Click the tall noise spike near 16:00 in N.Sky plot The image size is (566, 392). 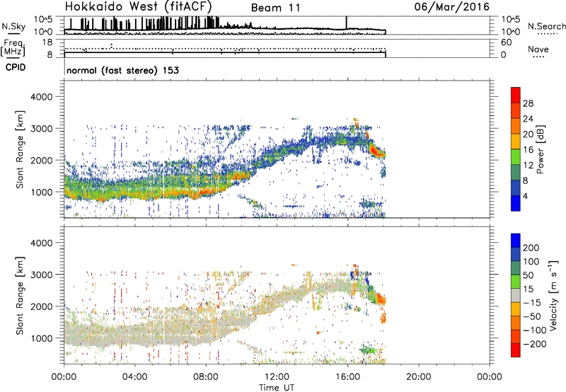(x=347, y=23)
